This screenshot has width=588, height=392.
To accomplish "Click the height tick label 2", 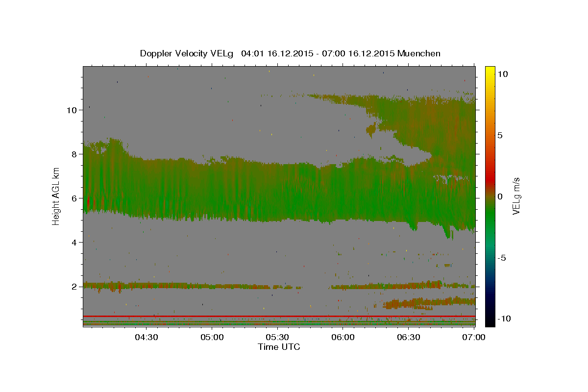I will click(73, 287).
